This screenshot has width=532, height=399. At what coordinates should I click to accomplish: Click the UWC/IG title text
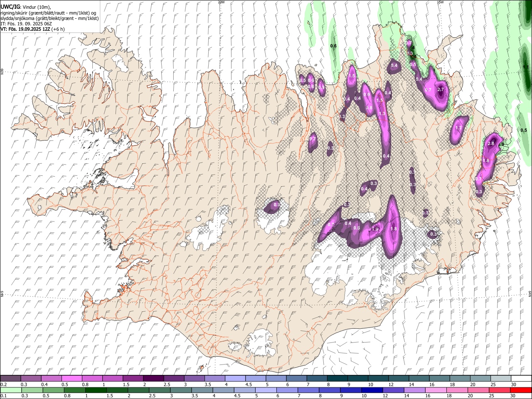tap(10, 7)
